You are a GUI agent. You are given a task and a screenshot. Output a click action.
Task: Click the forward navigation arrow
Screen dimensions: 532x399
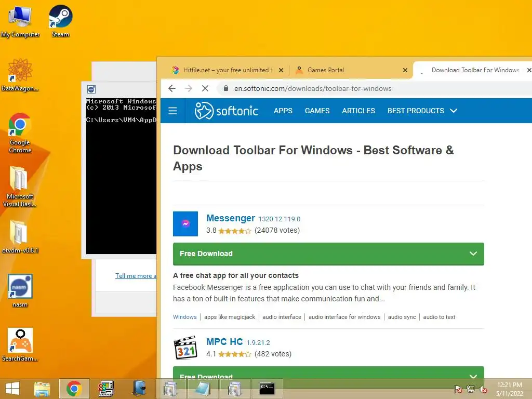coord(188,88)
